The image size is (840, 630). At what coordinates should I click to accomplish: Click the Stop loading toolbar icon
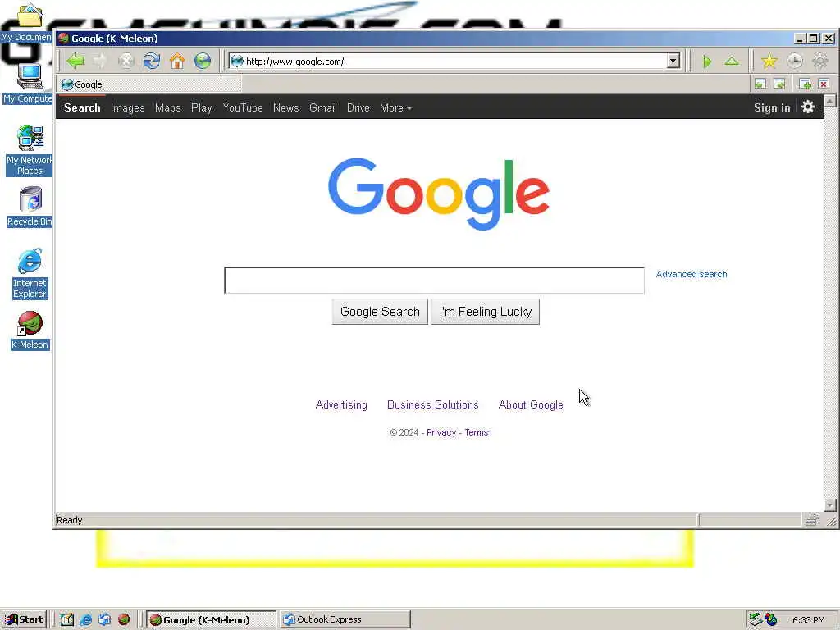pyautogui.click(x=126, y=61)
